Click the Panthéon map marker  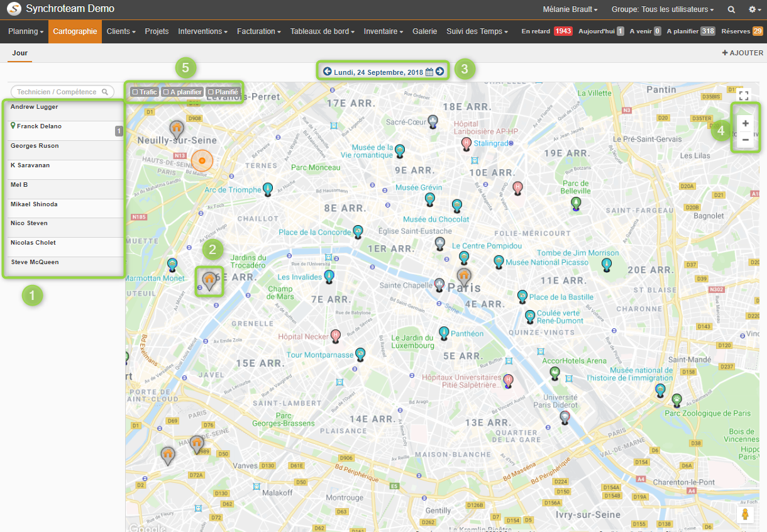(x=444, y=333)
